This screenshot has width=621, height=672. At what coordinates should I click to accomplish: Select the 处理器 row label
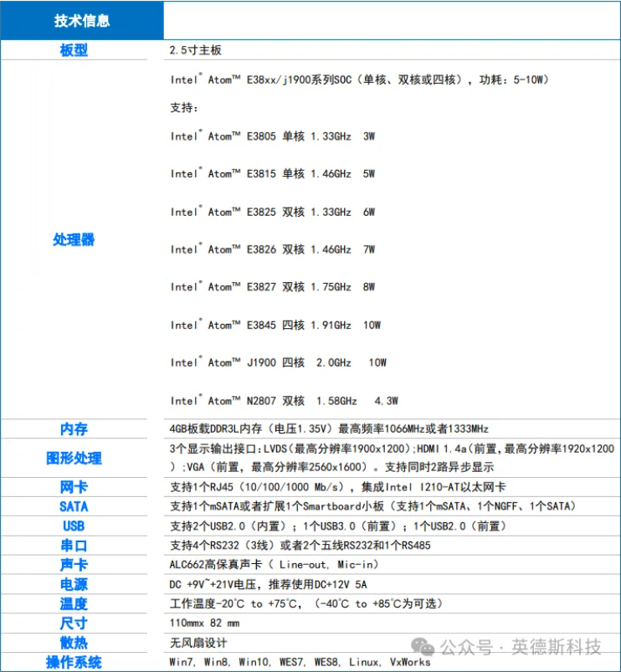tap(74, 239)
